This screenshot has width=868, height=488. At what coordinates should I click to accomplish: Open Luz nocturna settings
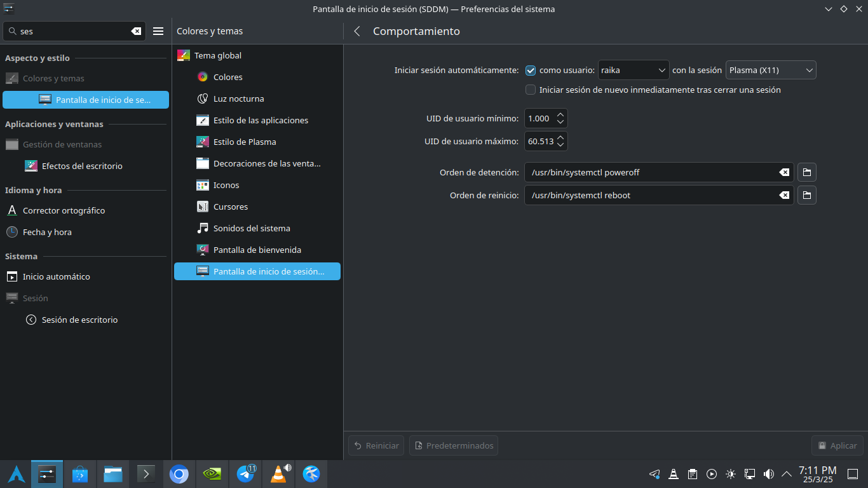click(x=257, y=98)
